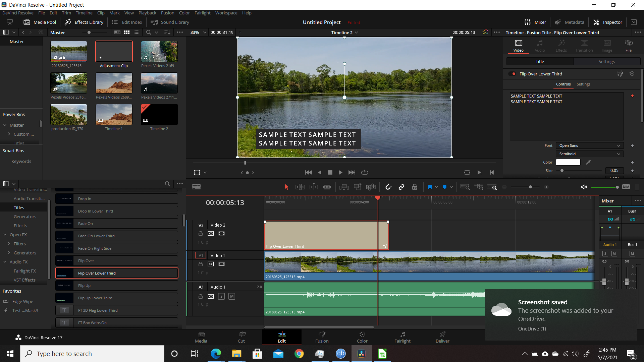The width and height of the screenshot is (644, 362).
Task: Go to next clip in viewer
Action: coord(479,172)
